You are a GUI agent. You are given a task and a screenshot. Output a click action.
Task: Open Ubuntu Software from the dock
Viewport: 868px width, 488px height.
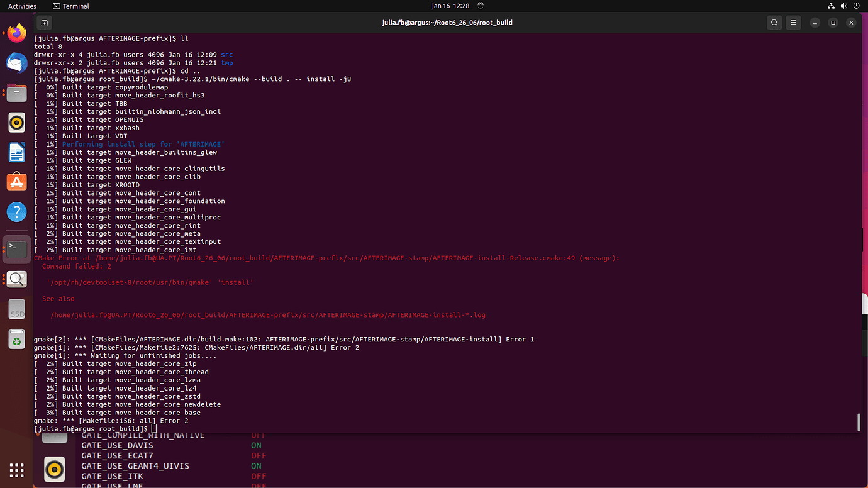pyautogui.click(x=16, y=181)
